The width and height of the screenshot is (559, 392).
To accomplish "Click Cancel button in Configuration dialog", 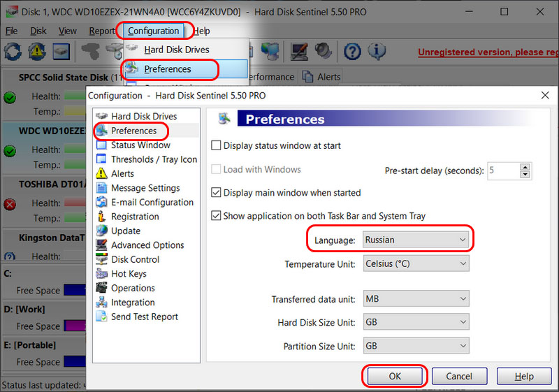I will (459, 376).
